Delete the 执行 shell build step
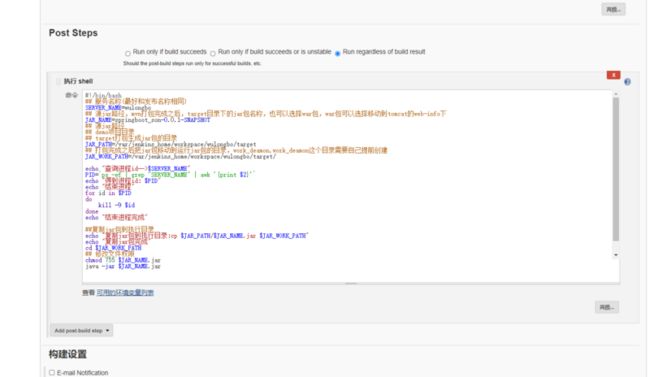 [x=613, y=75]
